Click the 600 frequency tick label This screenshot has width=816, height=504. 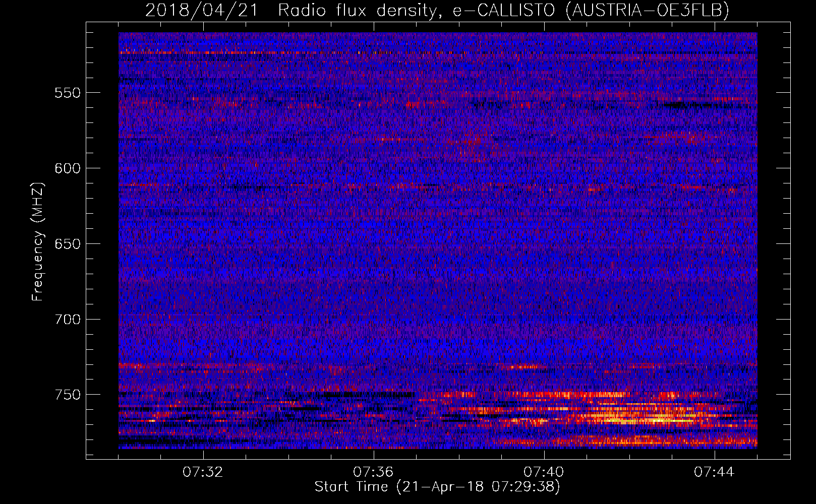[68, 169]
